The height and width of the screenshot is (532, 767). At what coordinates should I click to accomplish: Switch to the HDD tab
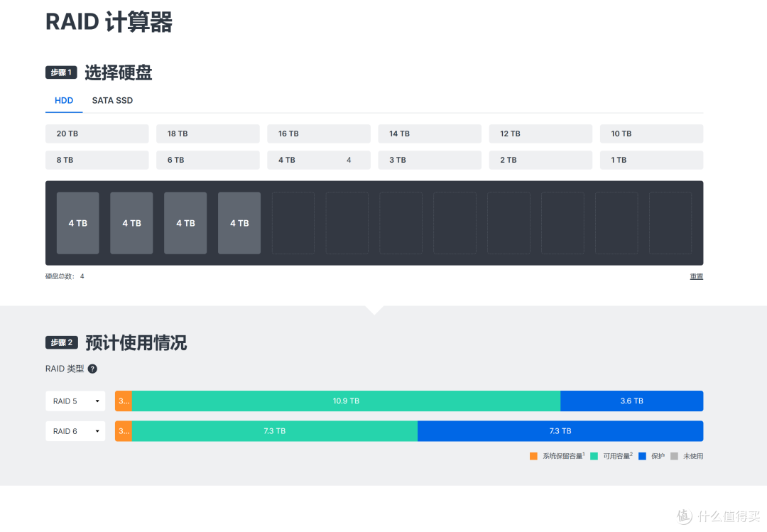click(64, 100)
